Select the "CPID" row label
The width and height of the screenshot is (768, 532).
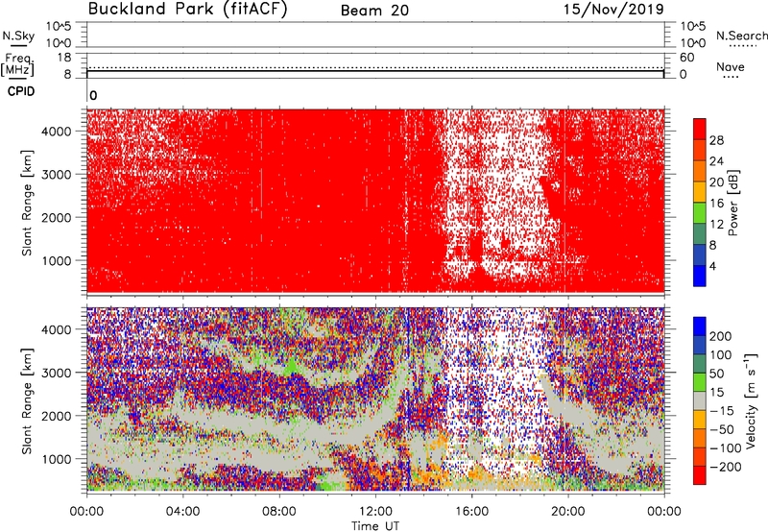[x=21, y=91]
